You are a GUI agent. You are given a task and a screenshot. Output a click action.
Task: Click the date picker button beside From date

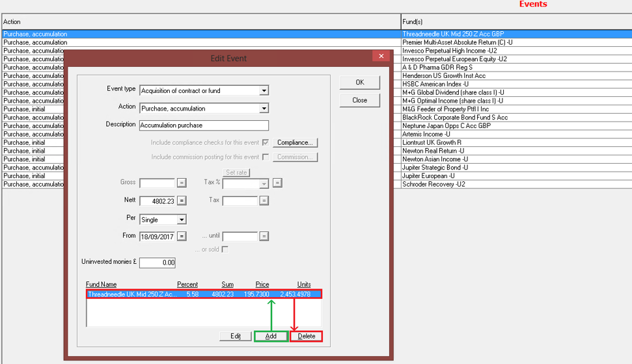click(x=182, y=237)
